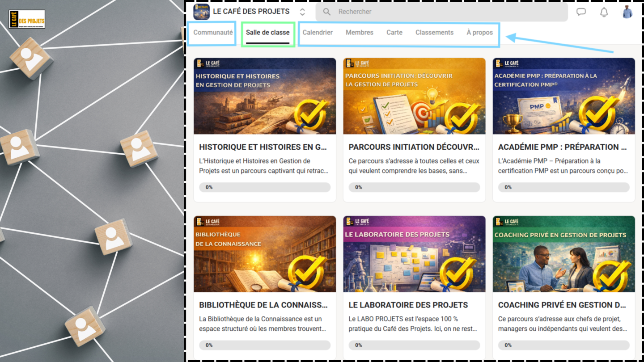Click the LE LABORATOIRE DES PROJETS title
Viewport: 644px width, 362px height.
(x=408, y=305)
